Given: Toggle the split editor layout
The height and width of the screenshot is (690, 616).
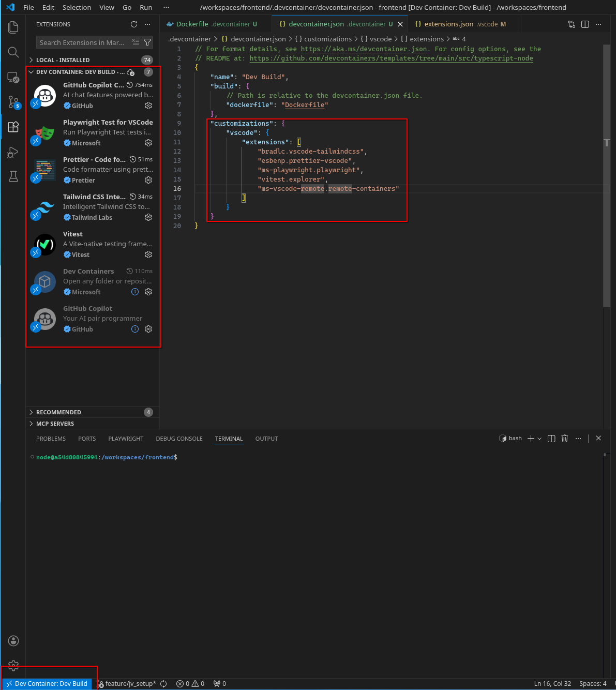Looking at the screenshot, I should pos(585,24).
